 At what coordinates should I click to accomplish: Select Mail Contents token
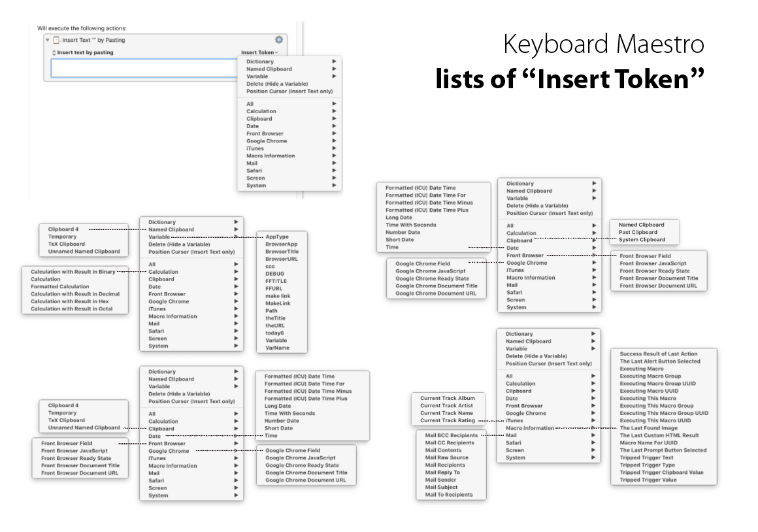click(x=443, y=450)
